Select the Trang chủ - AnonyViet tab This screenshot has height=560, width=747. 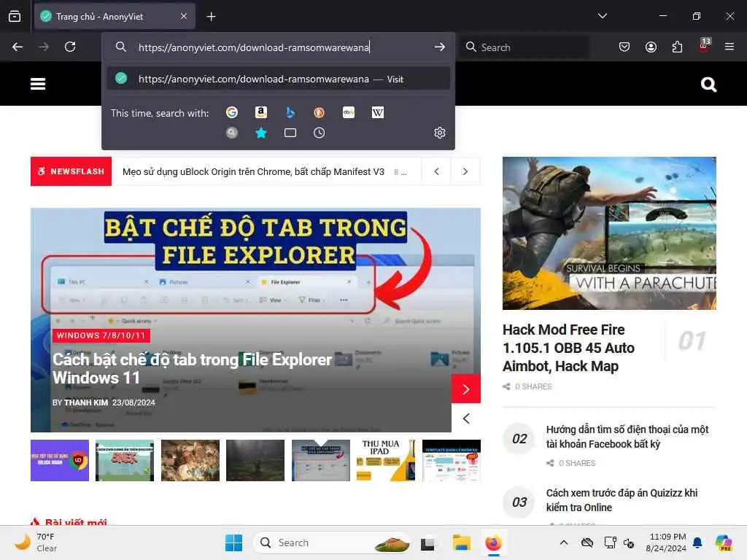[115, 17]
